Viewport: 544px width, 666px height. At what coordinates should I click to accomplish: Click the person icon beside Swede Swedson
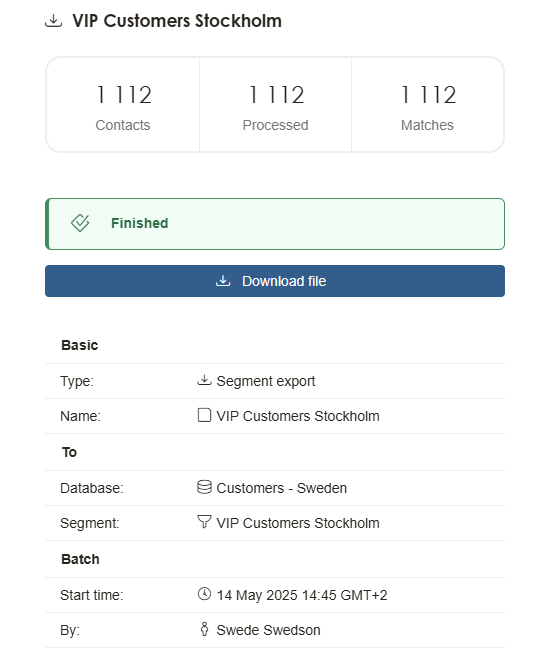pos(204,629)
